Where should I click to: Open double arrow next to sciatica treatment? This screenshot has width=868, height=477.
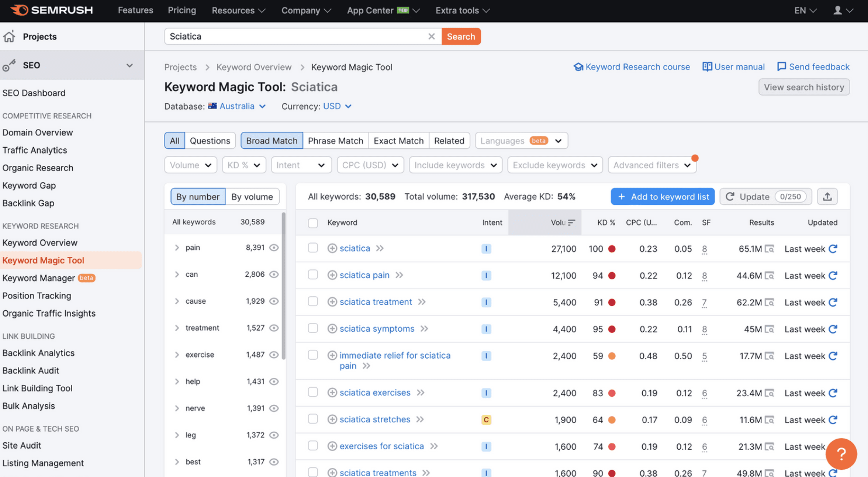click(x=422, y=302)
